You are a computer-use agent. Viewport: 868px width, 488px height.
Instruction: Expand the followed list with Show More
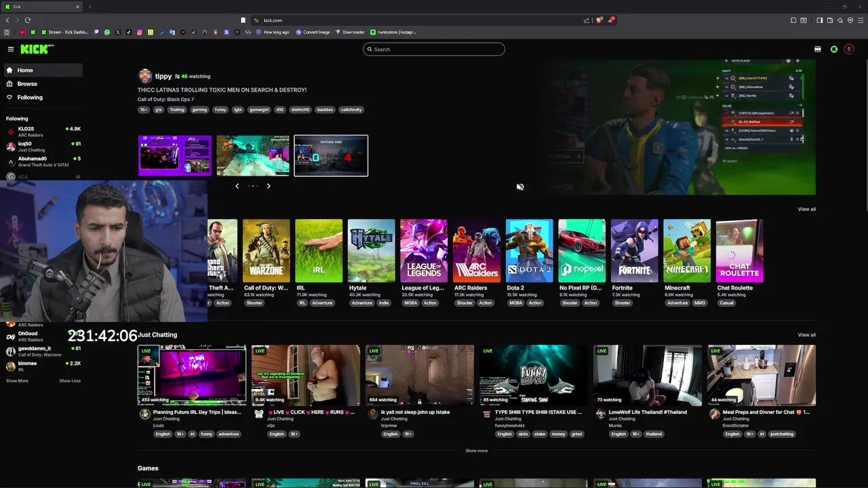click(17, 381)
